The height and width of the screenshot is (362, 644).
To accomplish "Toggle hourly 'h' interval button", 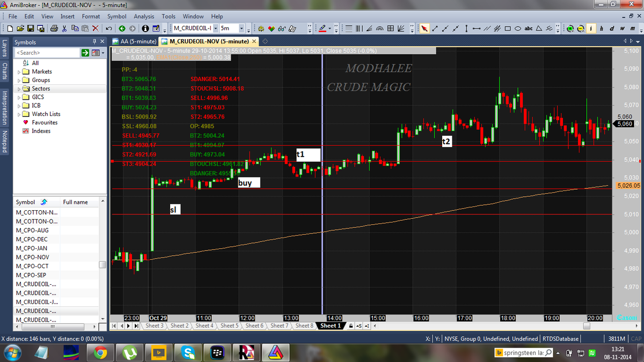I will (x=602, y=28).
